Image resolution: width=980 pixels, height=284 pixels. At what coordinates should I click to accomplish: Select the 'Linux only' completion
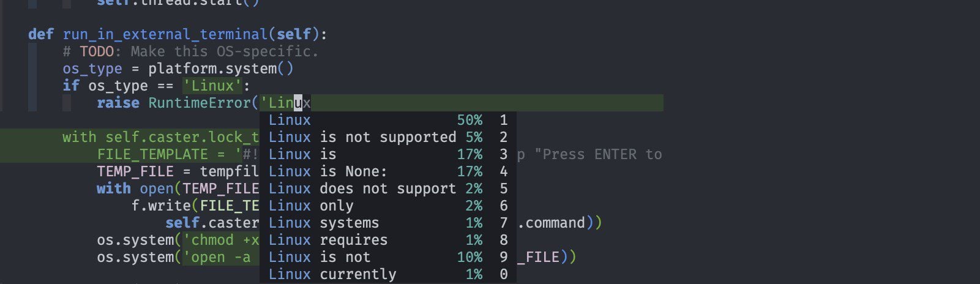(388, 206)
